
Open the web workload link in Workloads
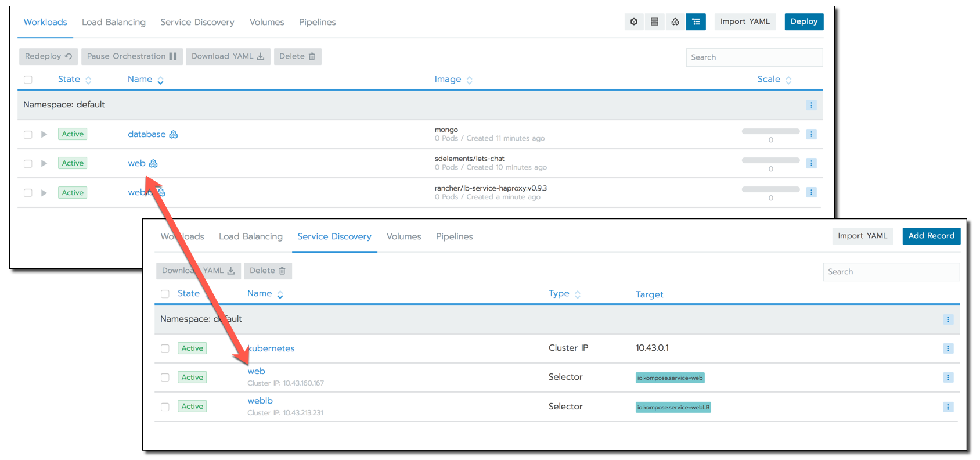tap(137, 163)
